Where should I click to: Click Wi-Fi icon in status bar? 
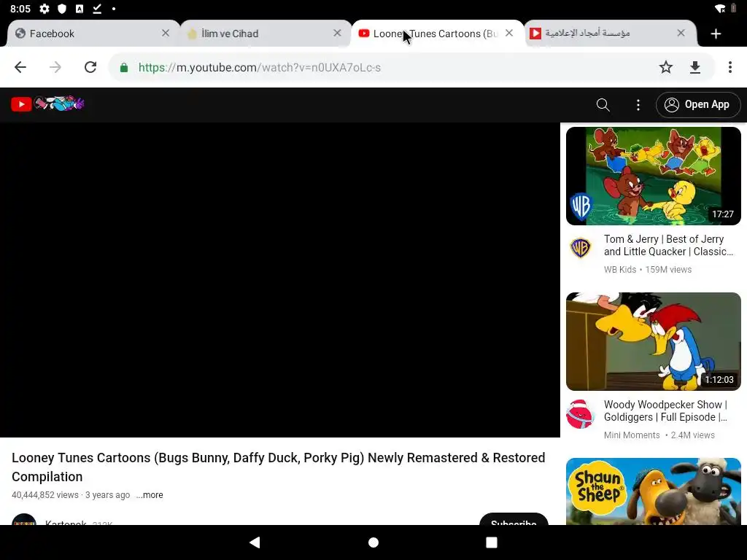[x=720, y=9]
